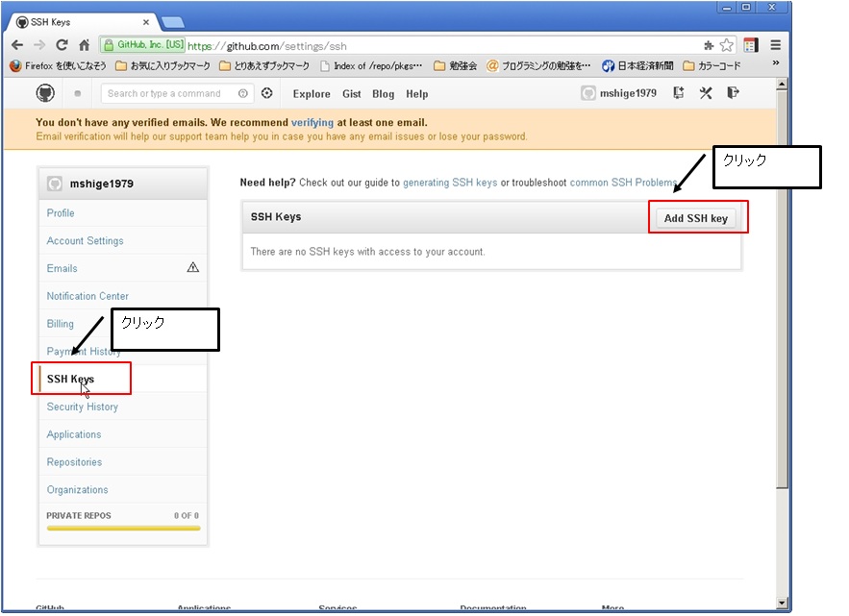
Task: Open the advanced search icon next to search box
Action: point(267,93)
